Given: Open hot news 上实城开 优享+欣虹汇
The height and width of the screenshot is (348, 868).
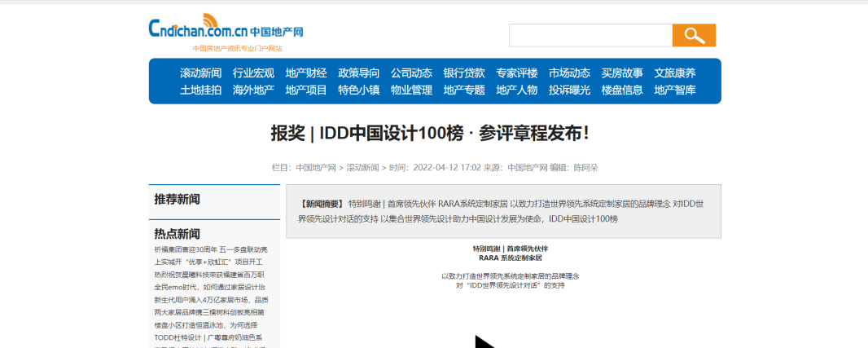Looking at the screenshot, I should click(x=208, y=262).
